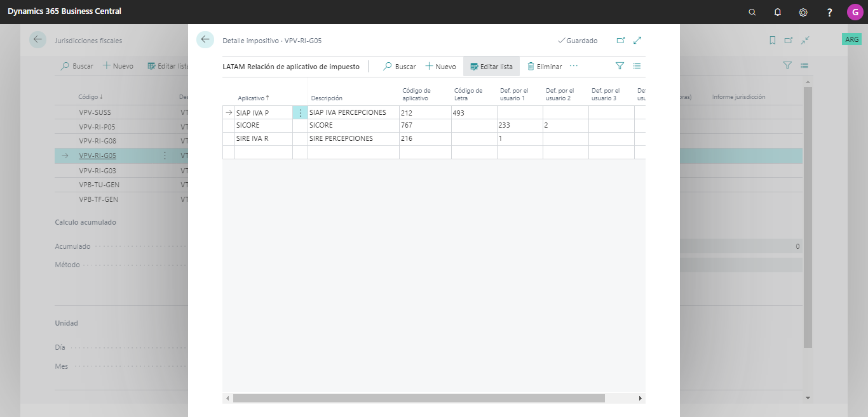
Task: Click Dynamics 365 Business Central title
Action: click(64, 11)
